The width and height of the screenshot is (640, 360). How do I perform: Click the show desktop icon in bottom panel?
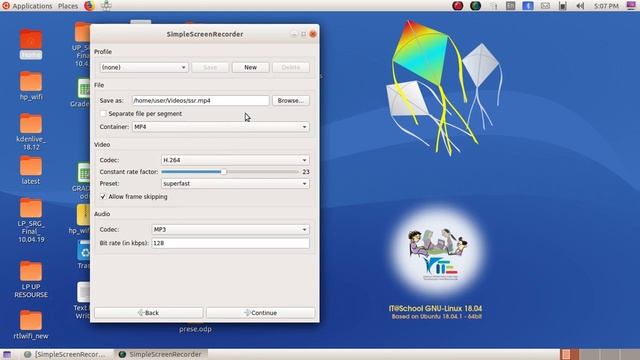tap(7, 354)
